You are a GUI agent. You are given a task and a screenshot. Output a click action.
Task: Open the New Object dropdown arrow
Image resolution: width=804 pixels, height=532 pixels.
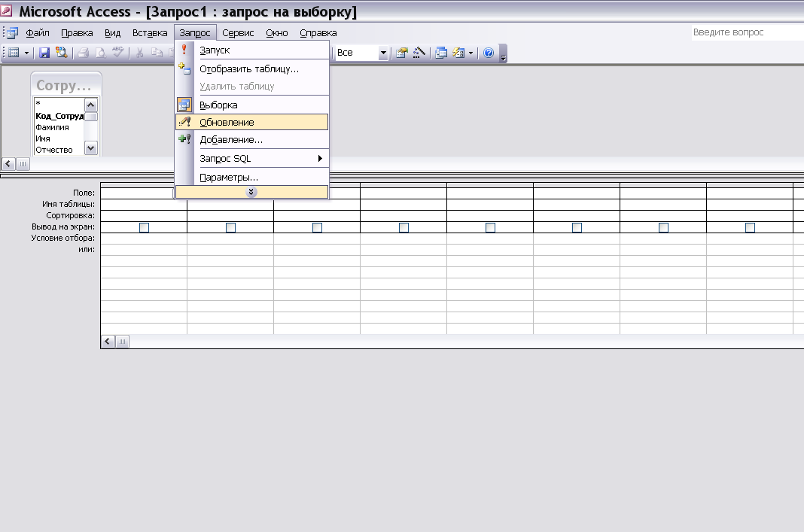(x=471, y=53)
